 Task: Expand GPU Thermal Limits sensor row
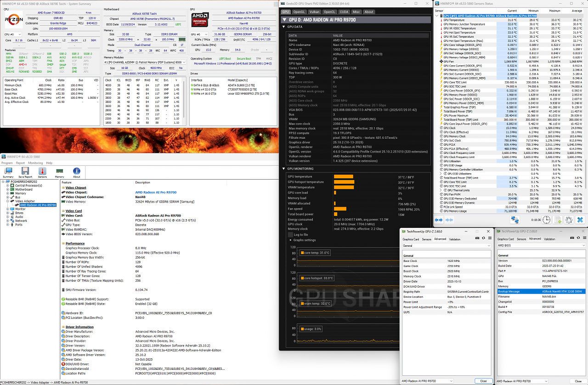tap(441, 190)
